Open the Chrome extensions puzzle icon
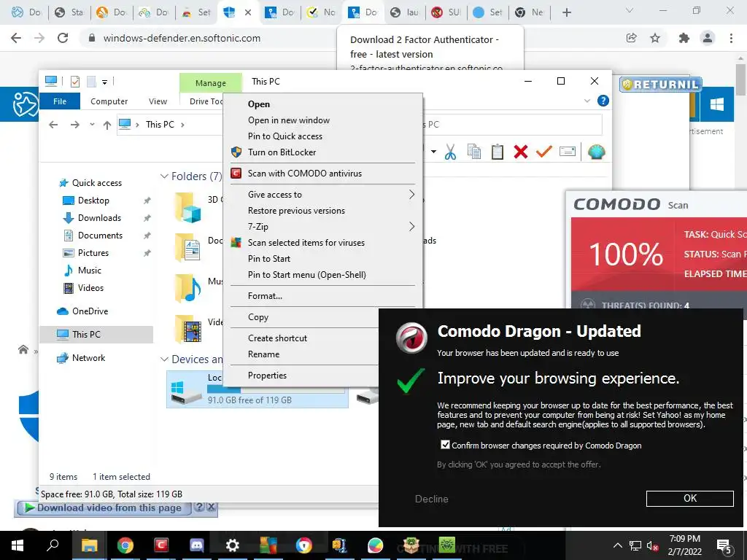The width and height of the screenshot is (747, 560). pyautogui.click(x=684, y=38)
